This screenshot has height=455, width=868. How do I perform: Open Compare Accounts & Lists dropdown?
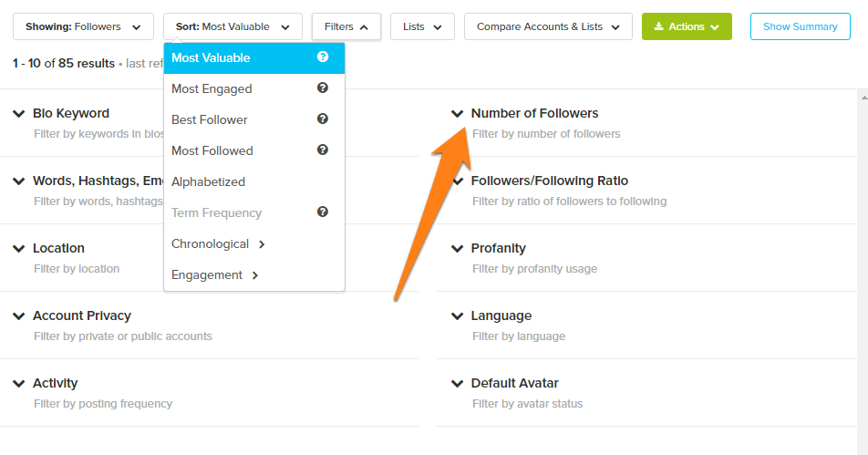pos(548,26)
